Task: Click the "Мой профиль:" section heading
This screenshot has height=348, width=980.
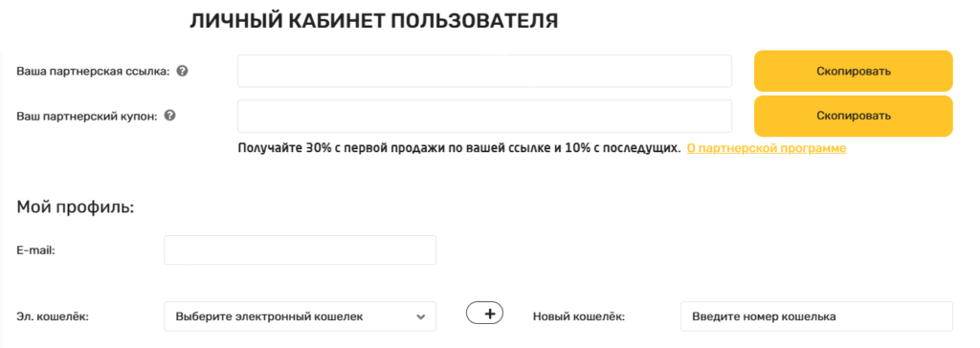Action: [x=76, y=207]
